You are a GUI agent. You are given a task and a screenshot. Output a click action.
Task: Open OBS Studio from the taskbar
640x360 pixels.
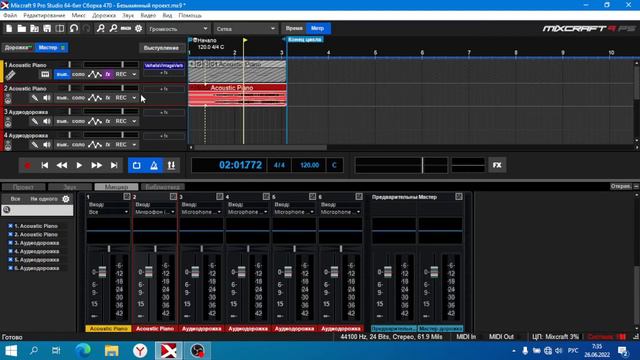click(x=198, y=351)
